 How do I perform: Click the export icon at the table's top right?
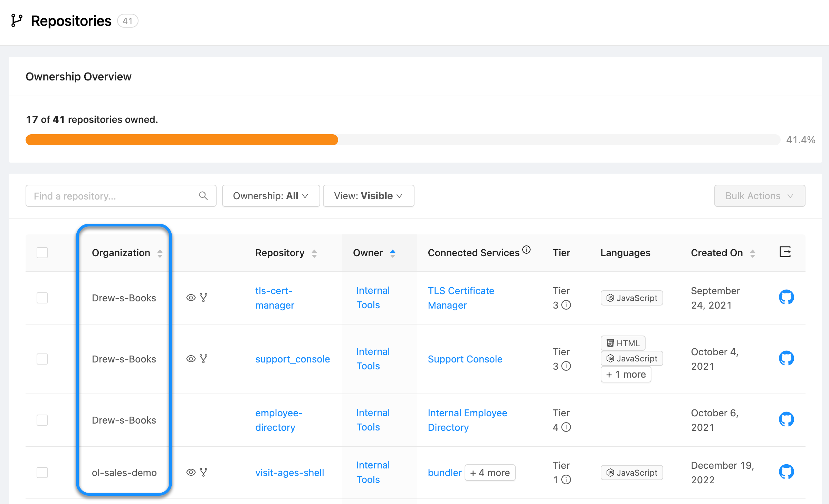[785, 252]
